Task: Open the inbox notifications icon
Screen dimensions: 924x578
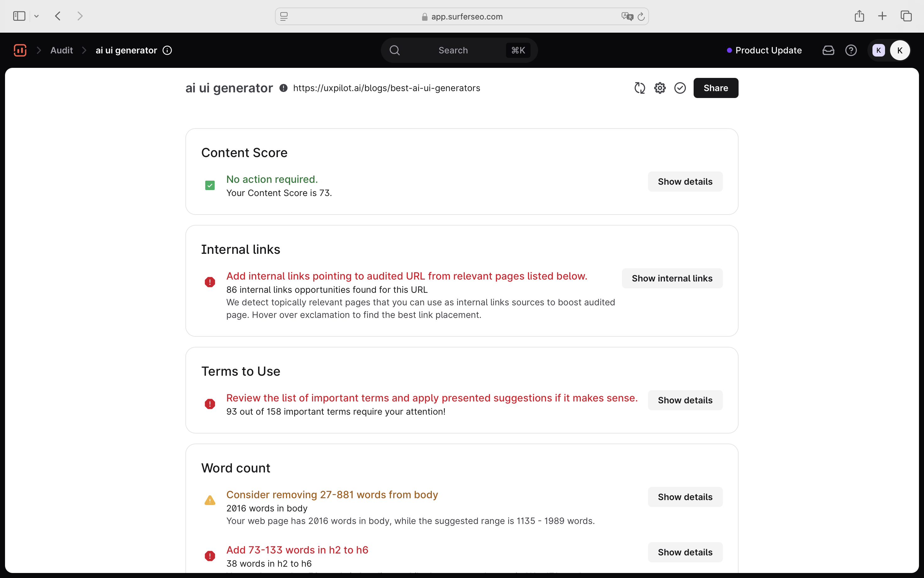Action: (x=828, y=50)
